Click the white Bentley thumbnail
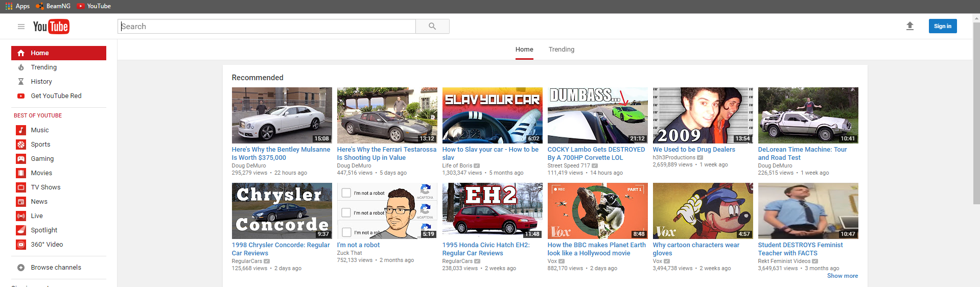Viewport: 980px width, 287px height. coord(282,115)
